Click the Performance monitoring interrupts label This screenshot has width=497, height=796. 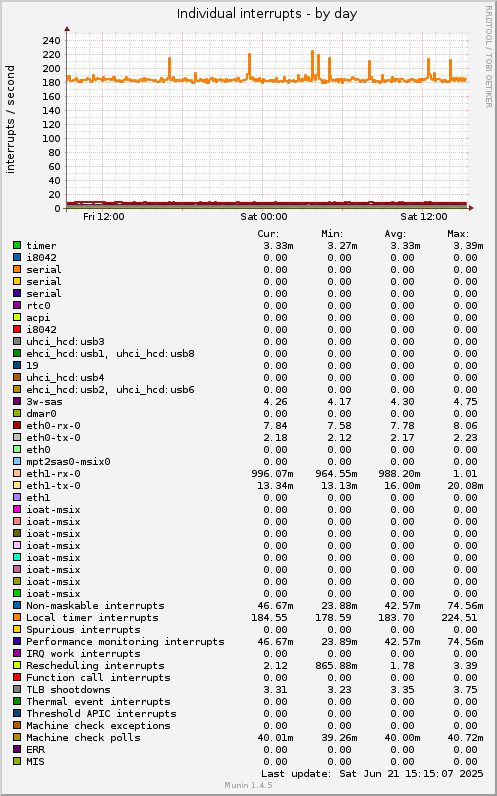pos(125,642)
